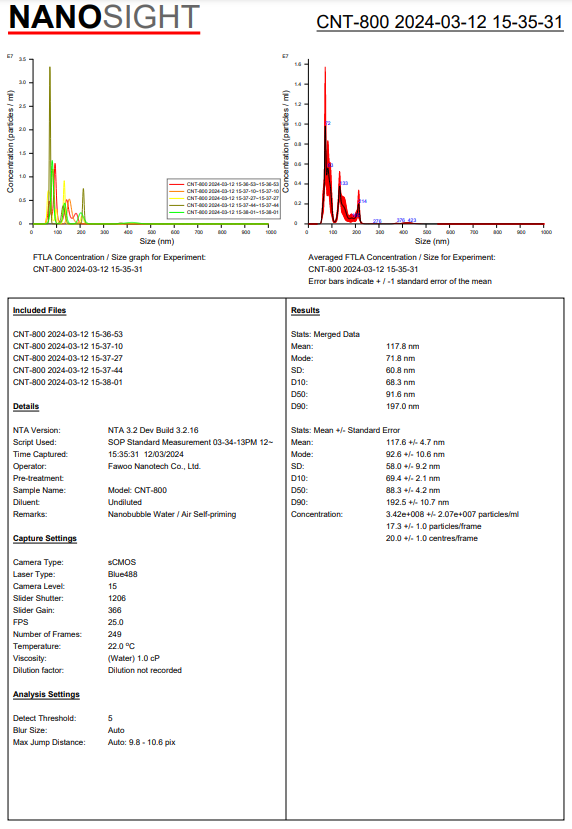The image size is (572, 829).
Task: Click the legend box in left graph
Action: click(x=224, y=198)
